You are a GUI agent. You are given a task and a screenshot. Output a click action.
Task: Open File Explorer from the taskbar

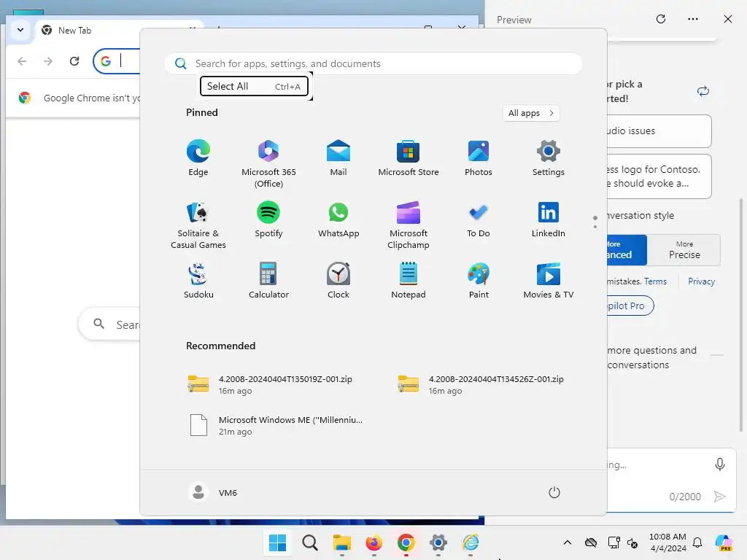(341, 542)
